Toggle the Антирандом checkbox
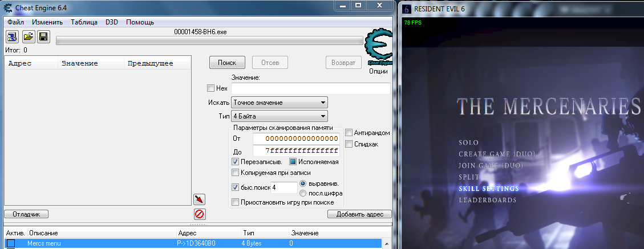The width and height of the screenshot is (644, 249). [x=349, y=133]
